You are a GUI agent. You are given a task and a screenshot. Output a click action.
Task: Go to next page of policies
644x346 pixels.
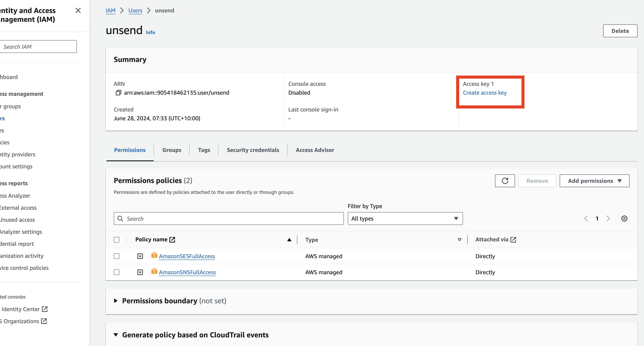(x=608, y=219)
